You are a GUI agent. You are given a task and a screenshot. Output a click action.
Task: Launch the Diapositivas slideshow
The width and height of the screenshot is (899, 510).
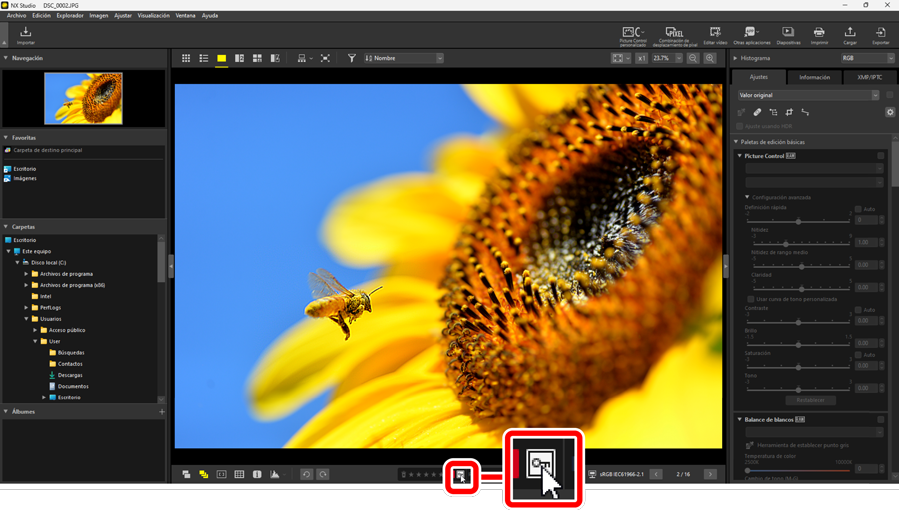point(788,36)
